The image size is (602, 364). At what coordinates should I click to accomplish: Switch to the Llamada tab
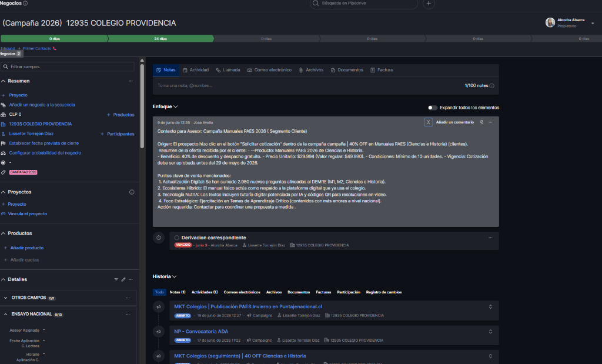tap(228, 70)
